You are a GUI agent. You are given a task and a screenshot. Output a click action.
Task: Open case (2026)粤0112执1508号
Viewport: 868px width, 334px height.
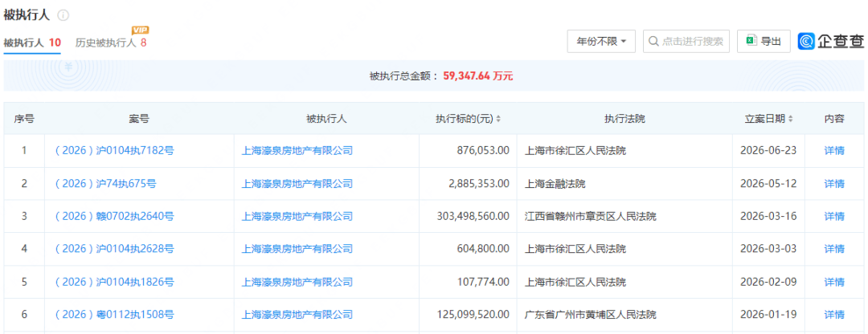coord(114,315)
